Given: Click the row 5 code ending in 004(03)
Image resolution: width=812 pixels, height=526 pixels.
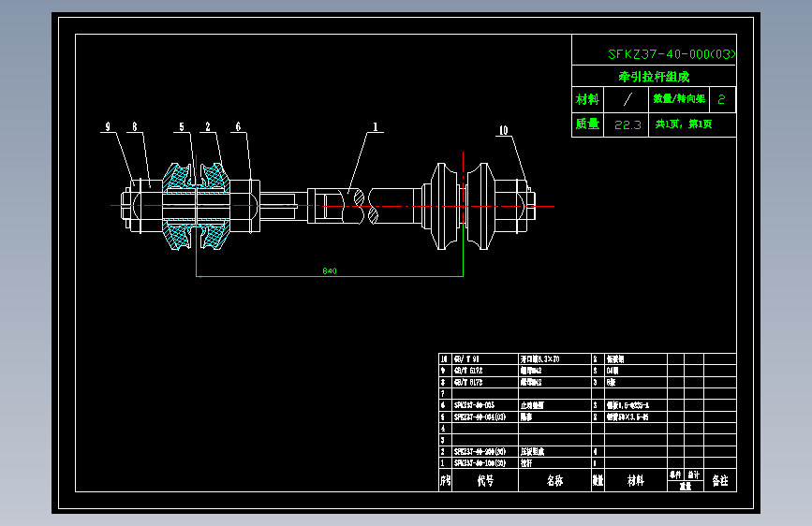Looking at the screenshot, I should pos(480,416).
